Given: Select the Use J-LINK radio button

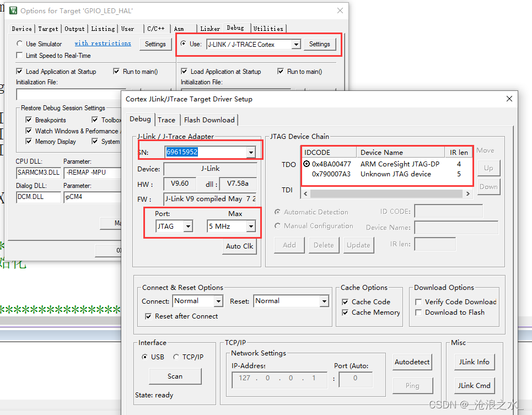Looking at the screenshot, I should (183, 44).
